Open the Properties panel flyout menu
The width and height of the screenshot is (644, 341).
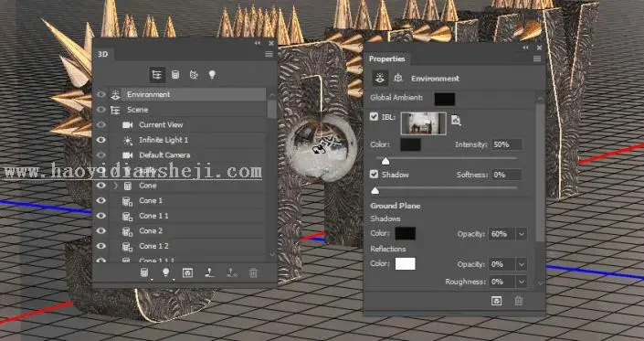click(537, 59)
